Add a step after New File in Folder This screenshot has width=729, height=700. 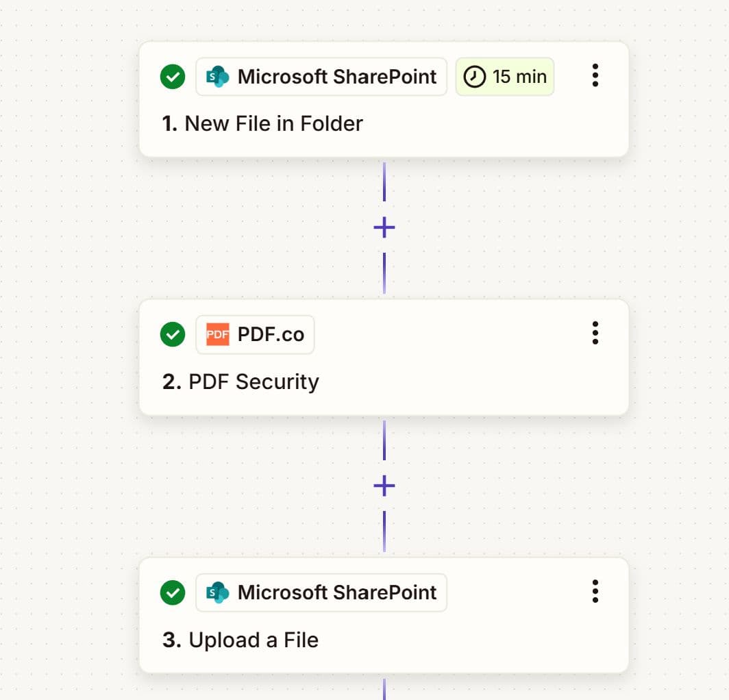(x=384, y=227)
